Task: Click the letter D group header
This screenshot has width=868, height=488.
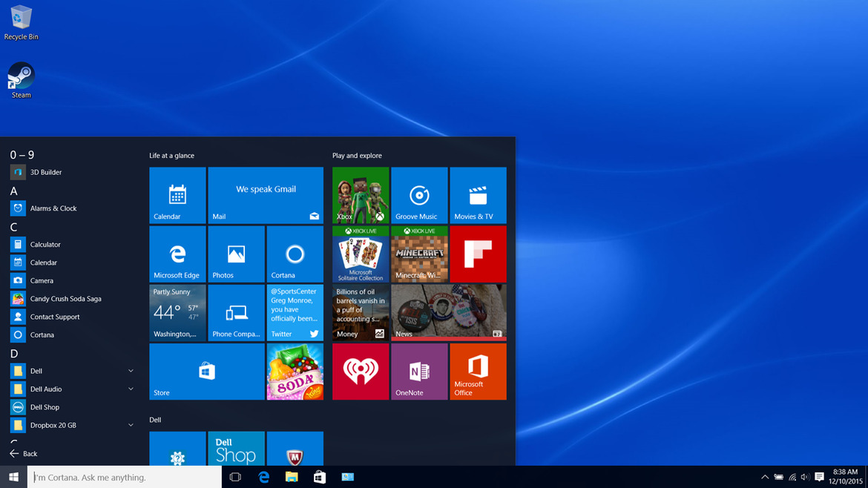Action: pos(14,353)
